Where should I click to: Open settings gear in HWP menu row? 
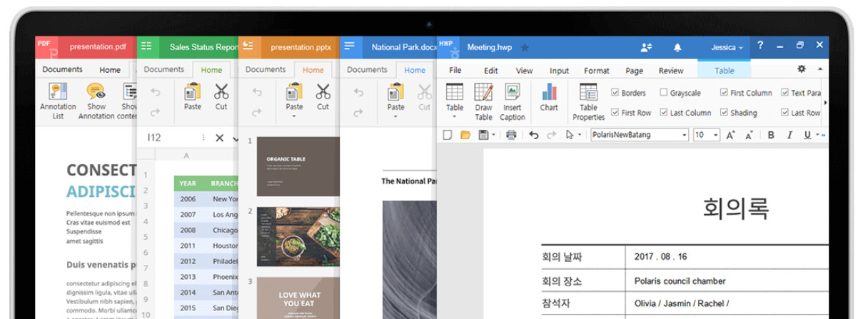tap(802, 69)
